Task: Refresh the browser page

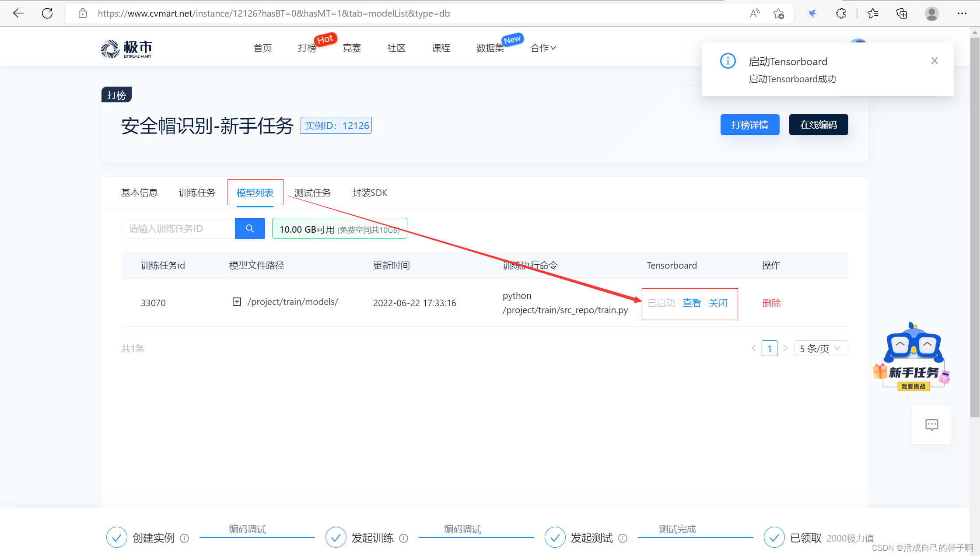Action: tap(47, 13)
